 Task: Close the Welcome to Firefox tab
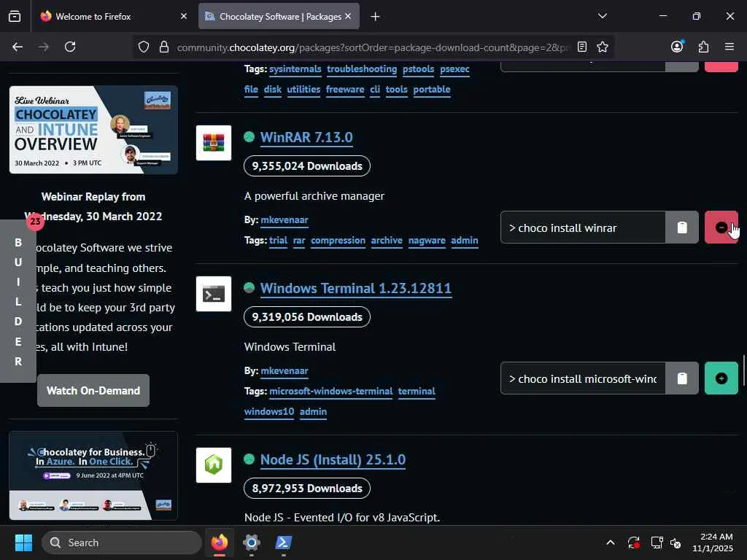tap(183, 16)
